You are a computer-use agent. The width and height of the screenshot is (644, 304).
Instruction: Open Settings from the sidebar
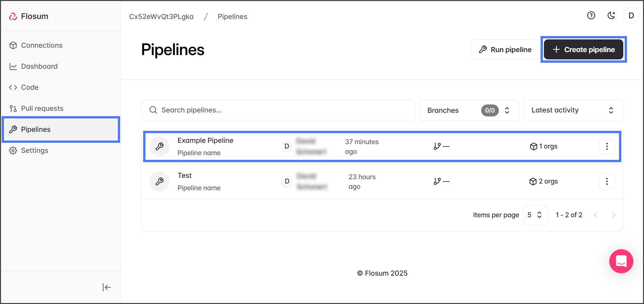[34, 150]
